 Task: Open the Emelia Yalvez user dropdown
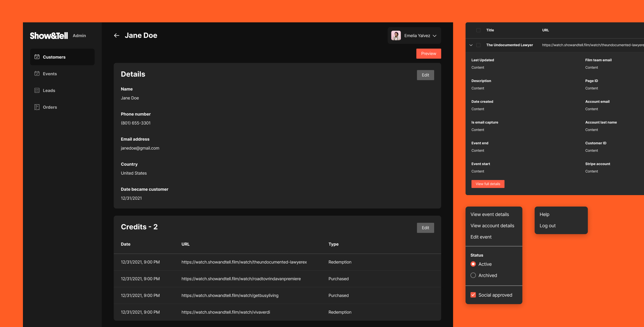point(434,36)
